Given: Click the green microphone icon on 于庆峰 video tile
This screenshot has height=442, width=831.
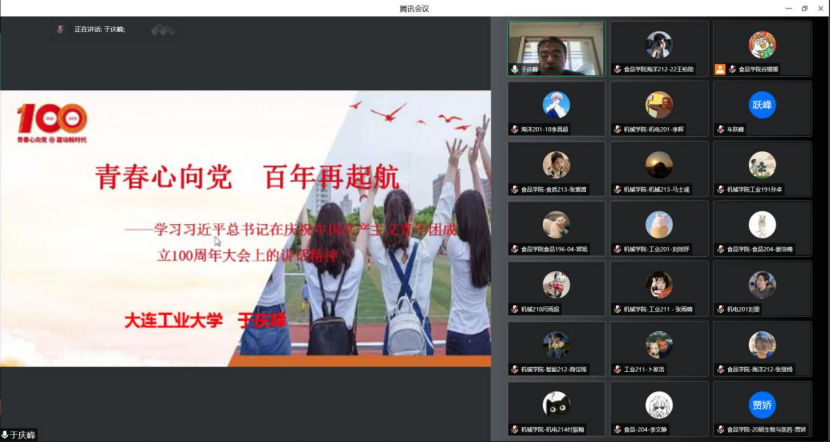Looking at the screenshot, I should coord(514,70).
